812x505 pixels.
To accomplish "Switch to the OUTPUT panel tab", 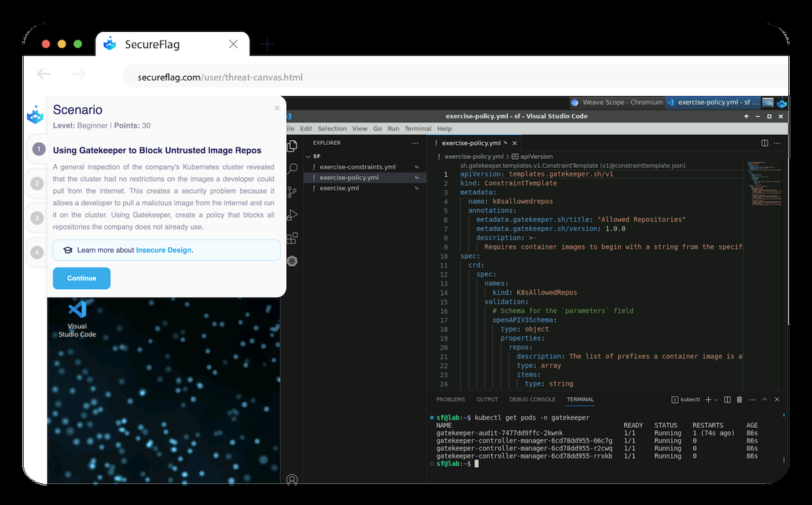I will coord(487,399).
